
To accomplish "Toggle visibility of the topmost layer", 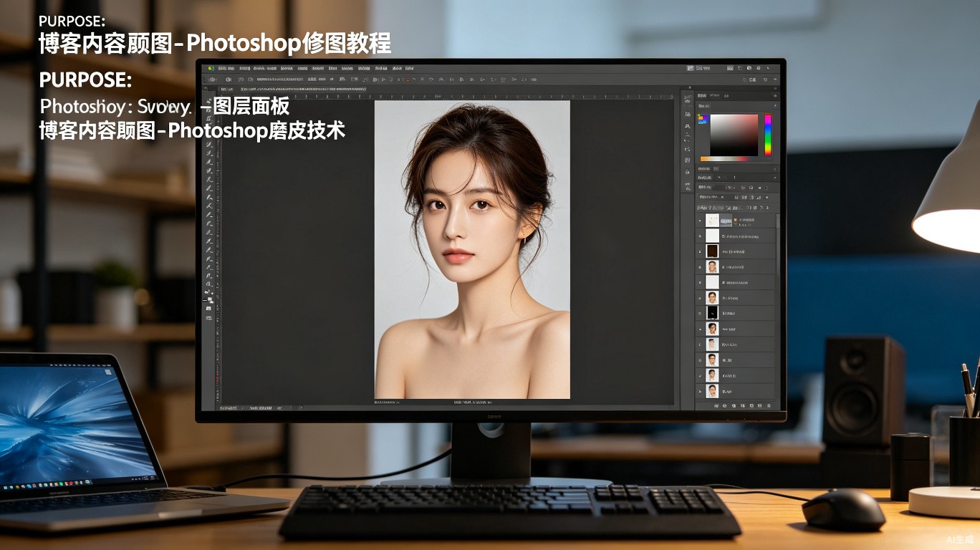I will click(700, 221).
